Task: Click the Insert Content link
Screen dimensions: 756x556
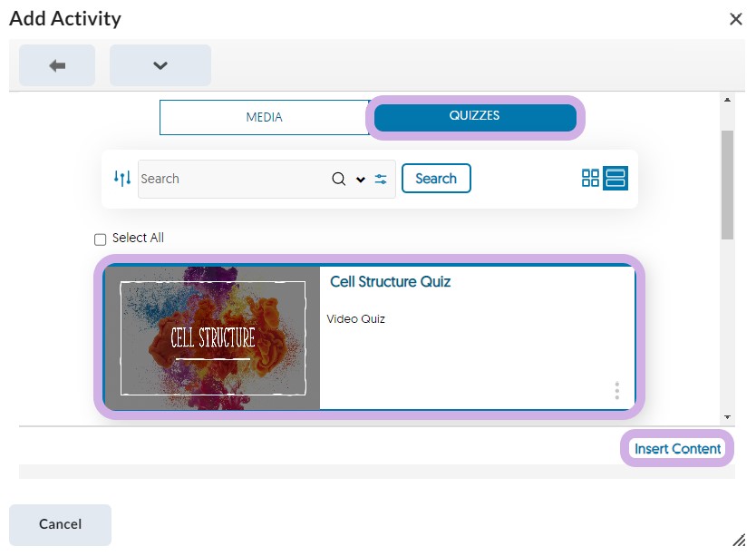Action: coord(677,449)
